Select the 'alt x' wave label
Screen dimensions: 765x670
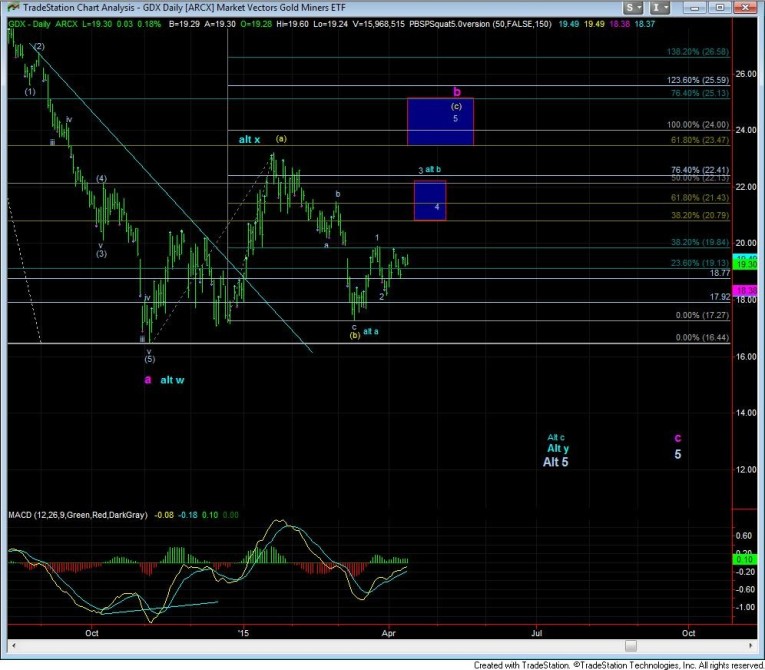pyautogui.click(x=249, y=140)
